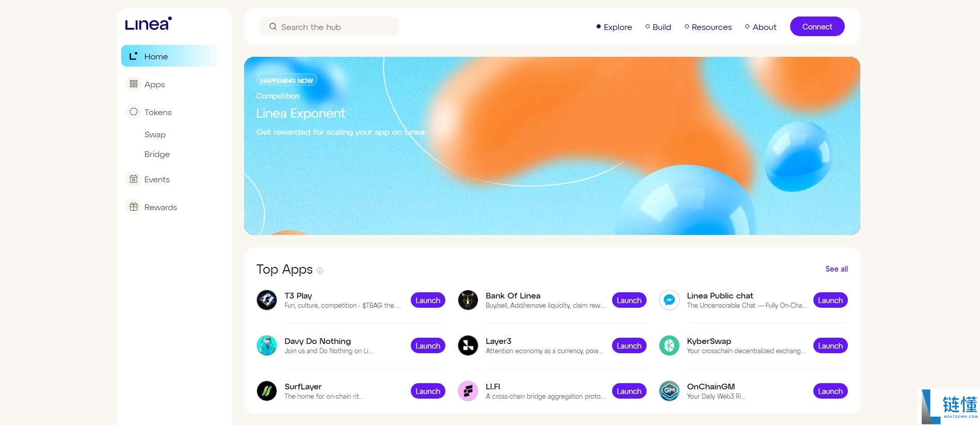Select Swap in the sidebar

pyautogui.click(x=155, y=134)
